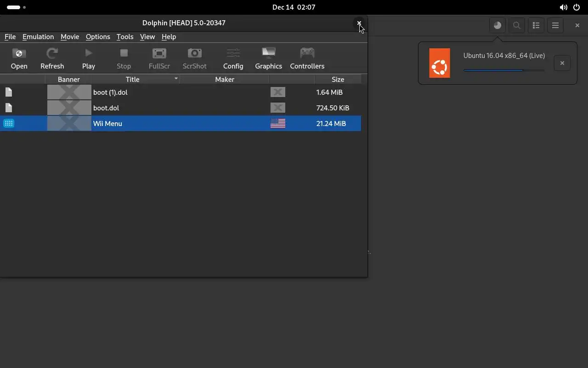Image resolution: width=588 pixels, height=368 pixels.
Task: Click the USA flag icon for Wii Menu
Action: pyautogui.click(x=278, y=123)
